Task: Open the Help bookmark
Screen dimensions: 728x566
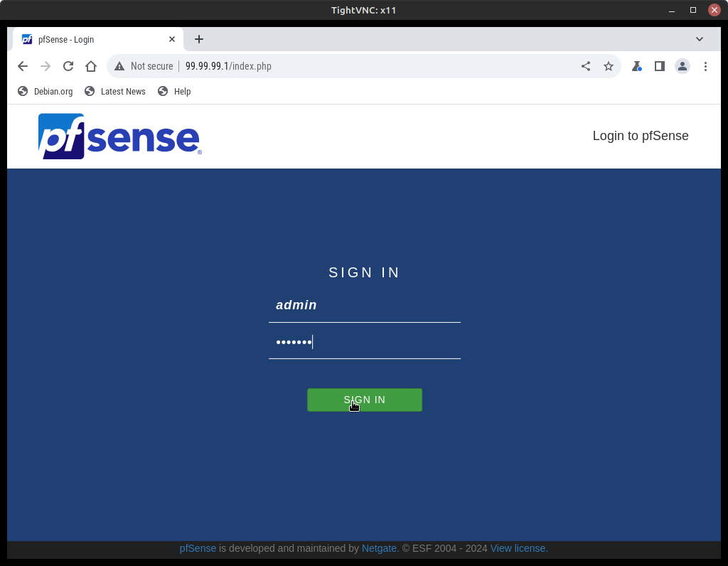Action: tap(174, 92)
